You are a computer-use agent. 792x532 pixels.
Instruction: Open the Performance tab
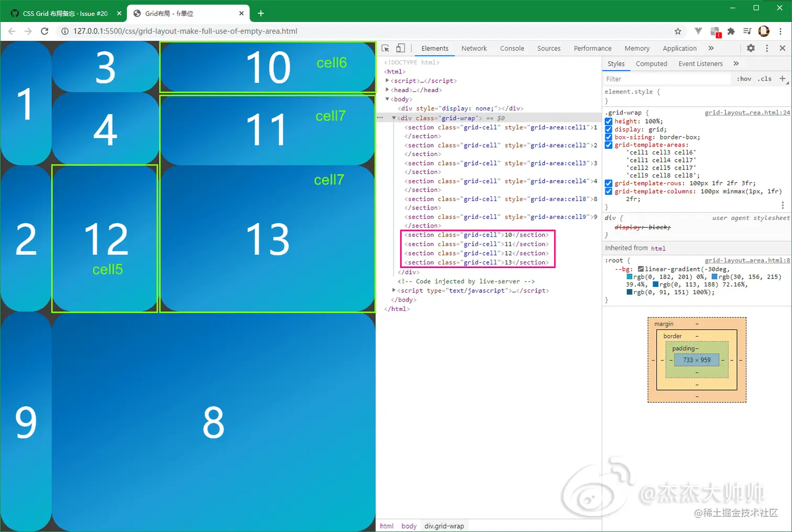pyautogui.click(x=592, y=48)
